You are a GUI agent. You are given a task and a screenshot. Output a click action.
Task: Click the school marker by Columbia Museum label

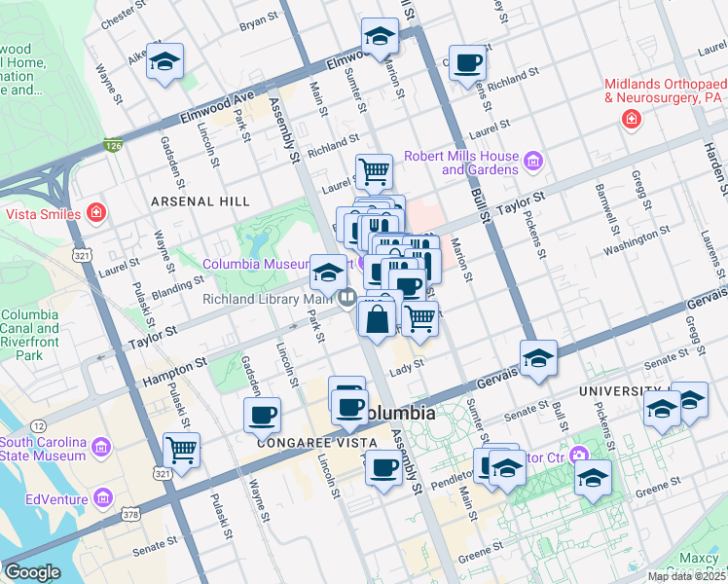(x=328, y=274)
